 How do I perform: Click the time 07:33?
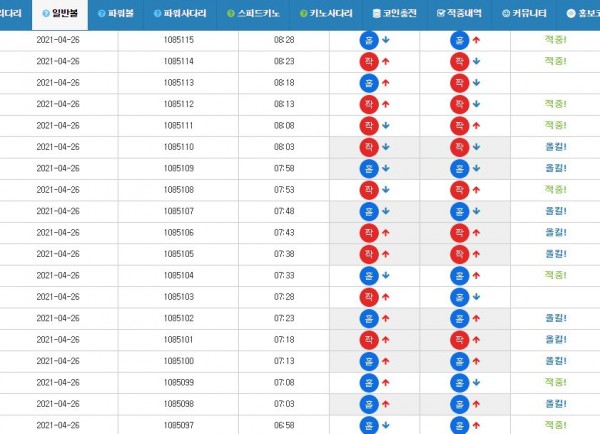coord(284,276)
